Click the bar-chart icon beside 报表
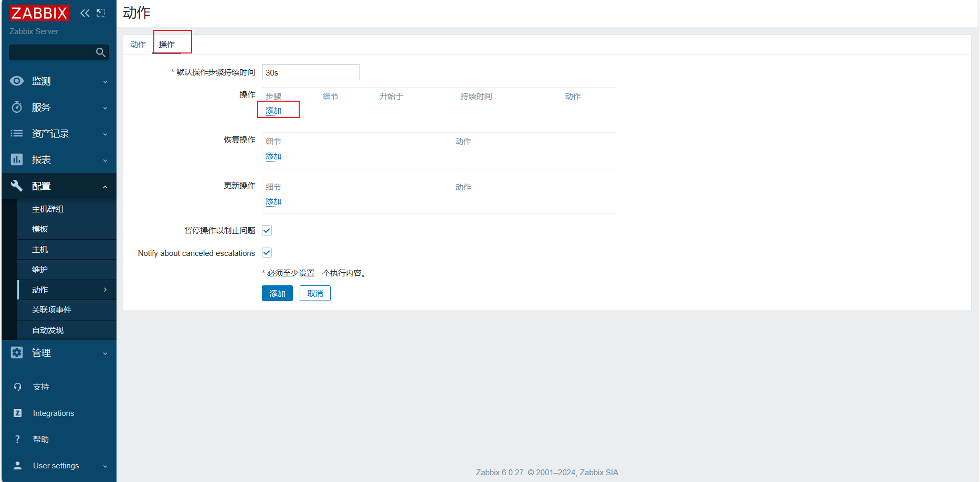This screenshot has height=482, width=980. tap(17, 159)
